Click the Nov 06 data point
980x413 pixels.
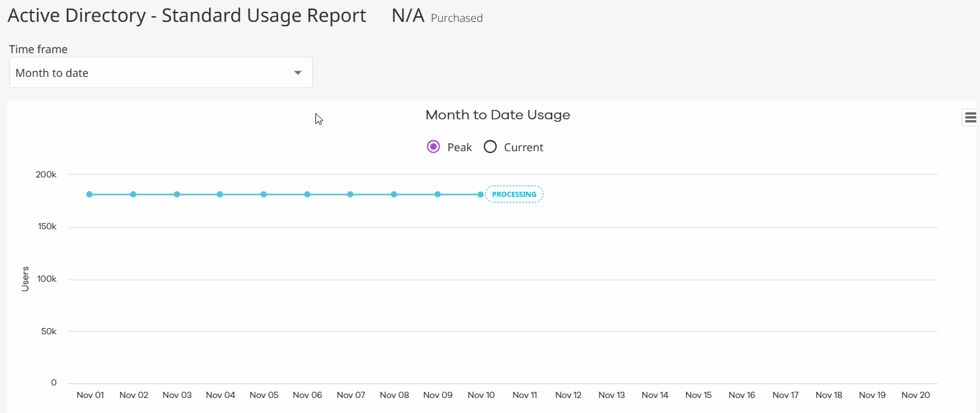(x=307, y=194)
